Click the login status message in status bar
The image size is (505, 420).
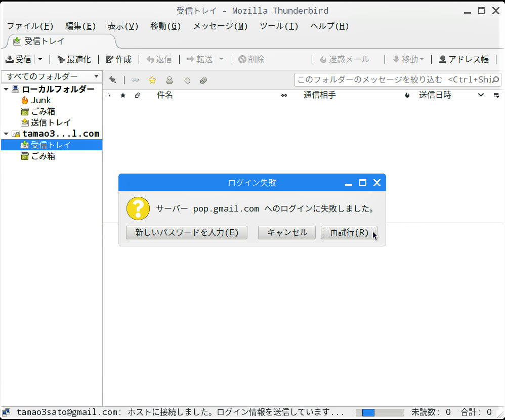pyautogui.click(x=180, y=412)
